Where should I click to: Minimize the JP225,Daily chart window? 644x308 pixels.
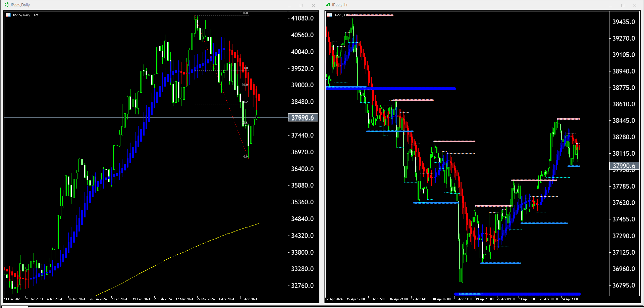(289, 5)
